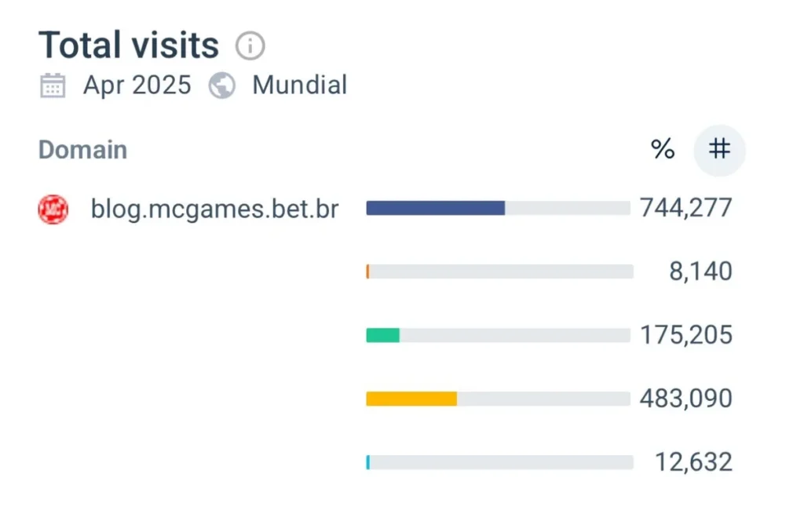Select the number (#) view toggle
The width and height of the screenshot is (804, 532).
719,149
